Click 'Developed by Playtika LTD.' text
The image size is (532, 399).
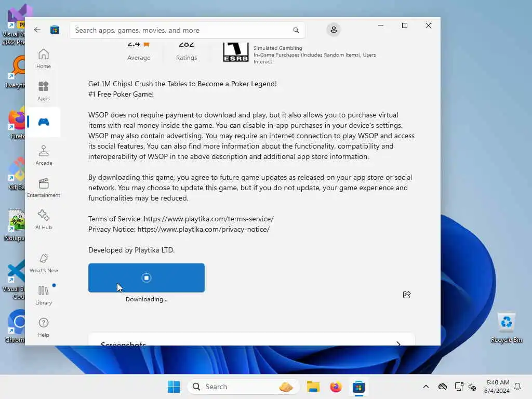point(131,250)
